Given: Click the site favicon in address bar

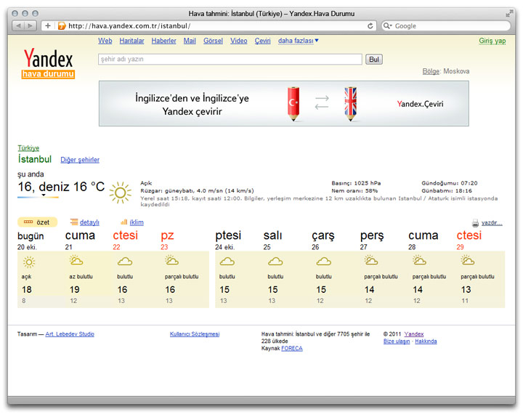Looking at the screenshot, I should pyautogui.click(x=62, y=25).
